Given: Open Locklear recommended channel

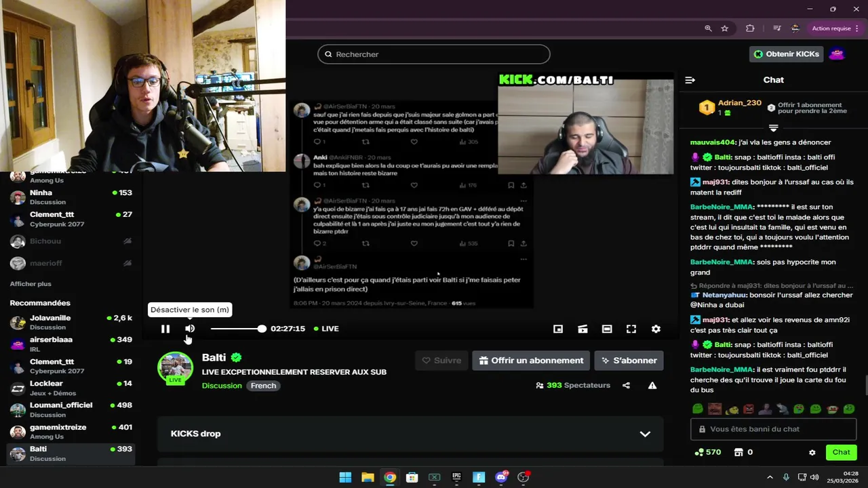Looking at the screenshot, I should [71, 388].
